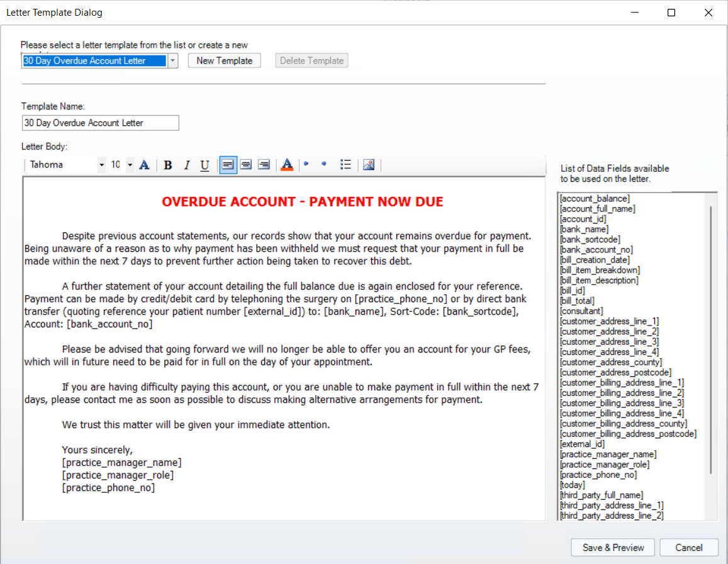The height and width of the screenshot is (564, 728).
Task: Click the insert image icon
Action: 369,165
